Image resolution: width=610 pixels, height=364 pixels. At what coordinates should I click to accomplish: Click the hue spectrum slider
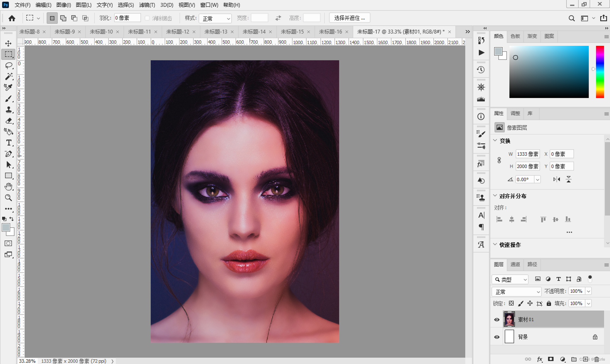[x=600, y=72]
